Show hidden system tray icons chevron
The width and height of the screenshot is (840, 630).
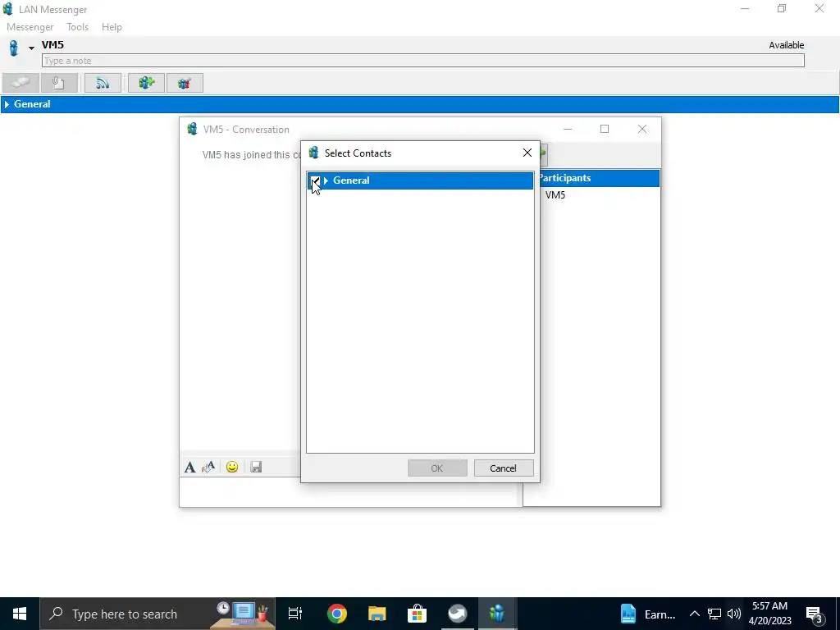pos(694,614)
